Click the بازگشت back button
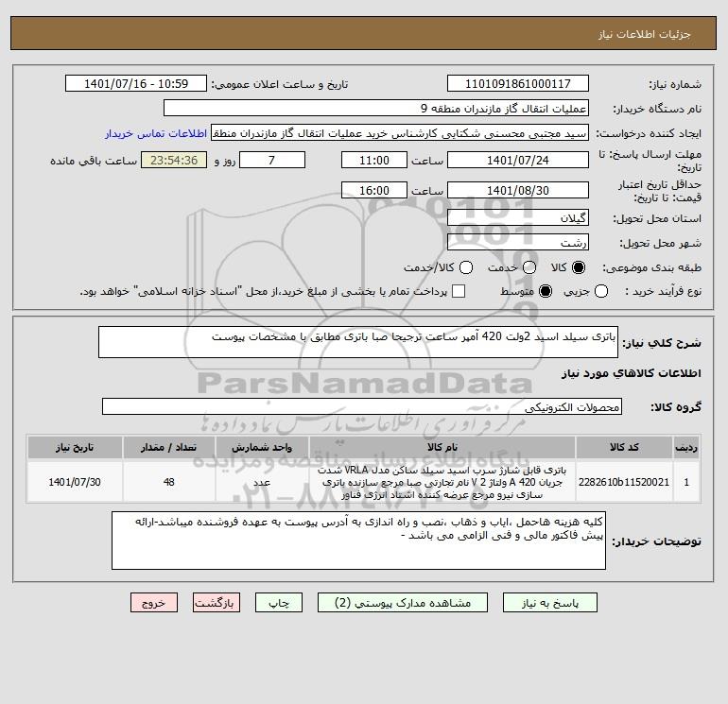 (x=217, y=602)
